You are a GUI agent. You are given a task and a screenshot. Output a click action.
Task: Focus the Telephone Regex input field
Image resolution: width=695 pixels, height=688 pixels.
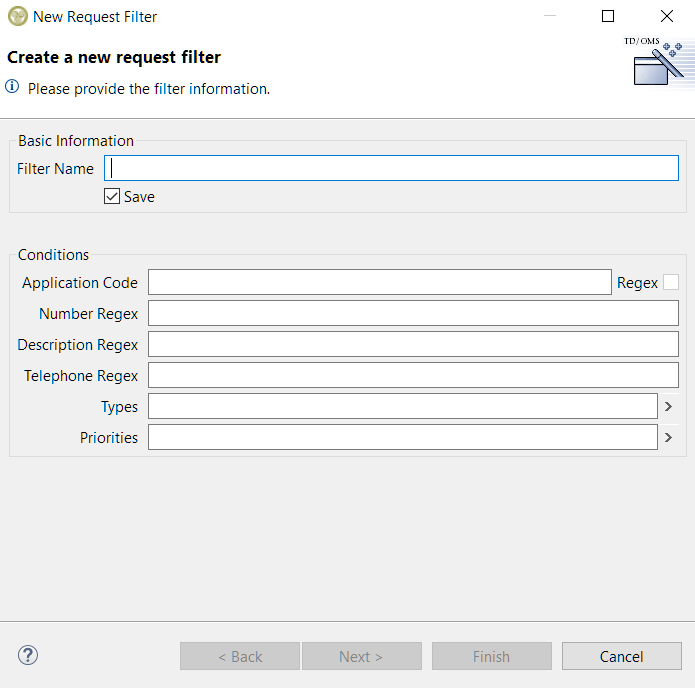click(413, 376)
